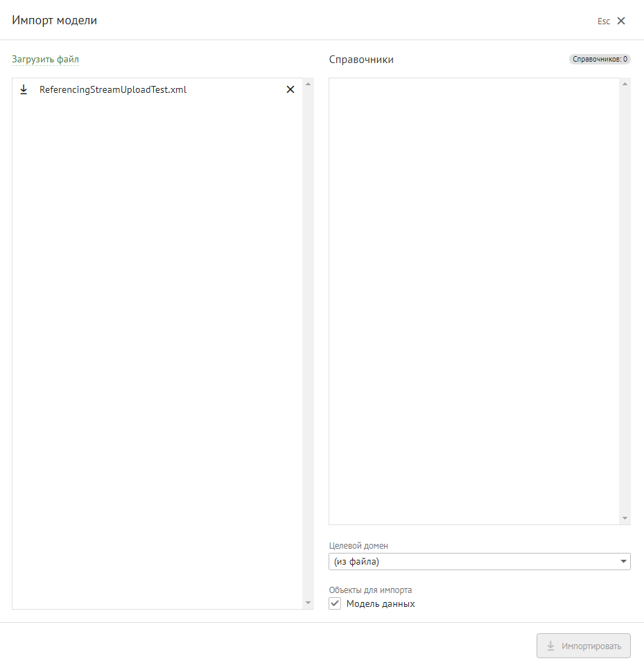Close the Импорт модели dialog
Screen dimensions: 644x663
(621, 21)
